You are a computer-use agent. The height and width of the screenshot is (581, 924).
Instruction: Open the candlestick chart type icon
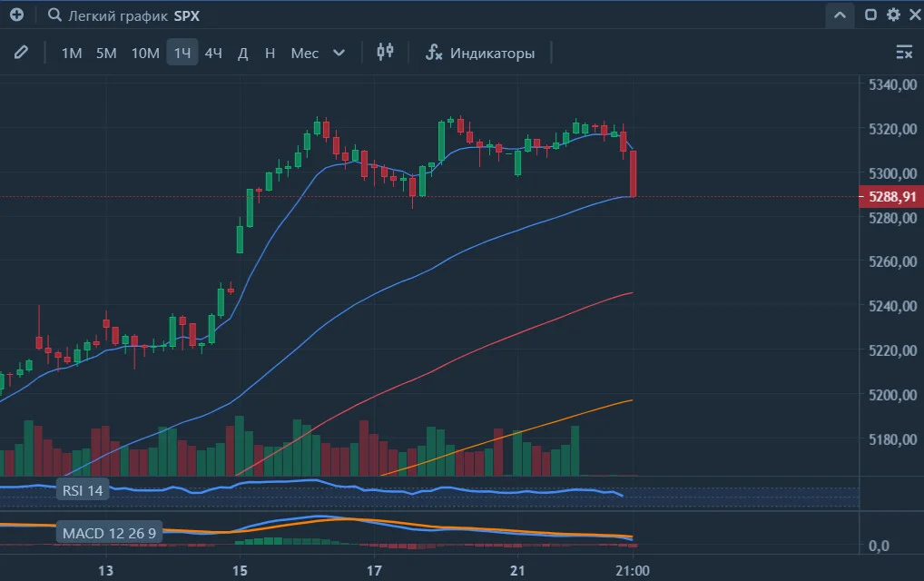(x=385, y=52)
